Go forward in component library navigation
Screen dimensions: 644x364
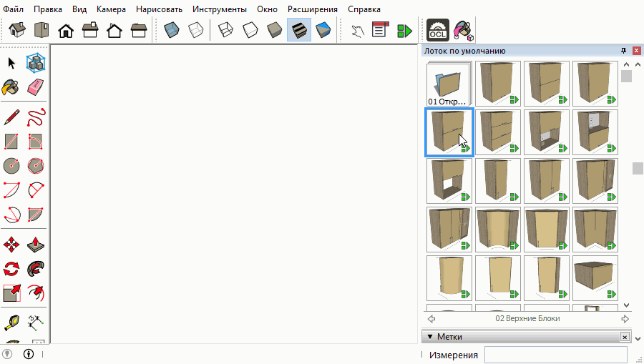click(625, 319)
